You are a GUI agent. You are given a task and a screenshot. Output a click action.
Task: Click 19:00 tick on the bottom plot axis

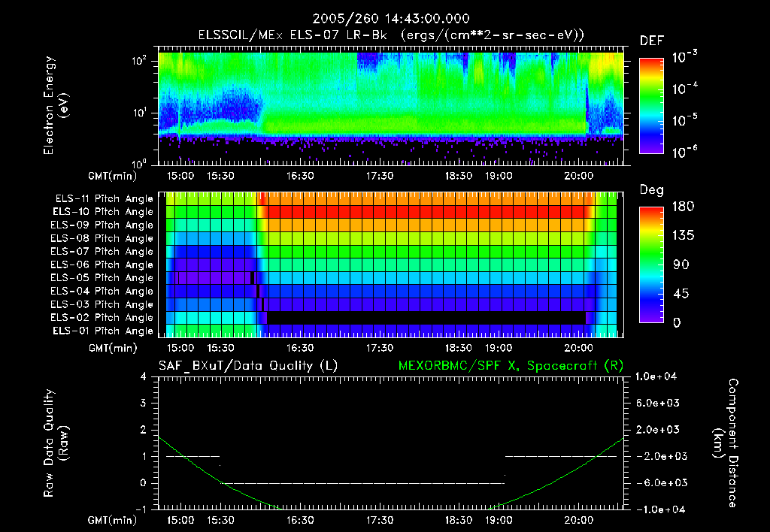coord(499,520)
